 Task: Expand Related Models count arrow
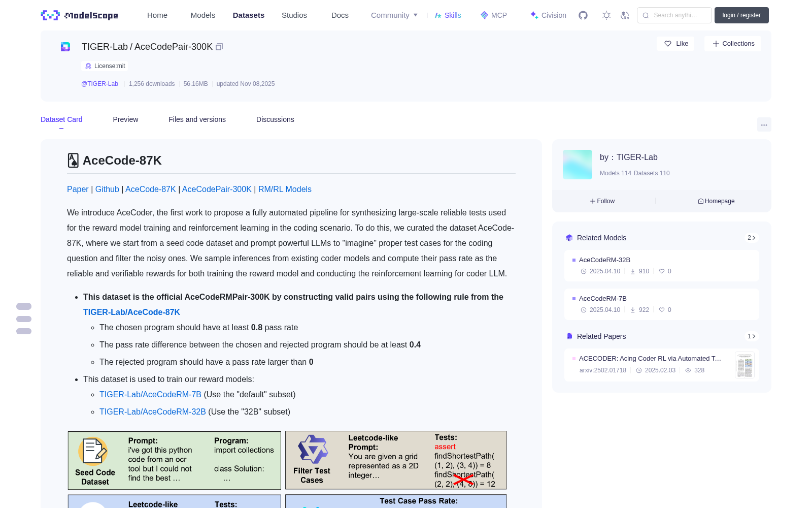(x=752, y=238)
